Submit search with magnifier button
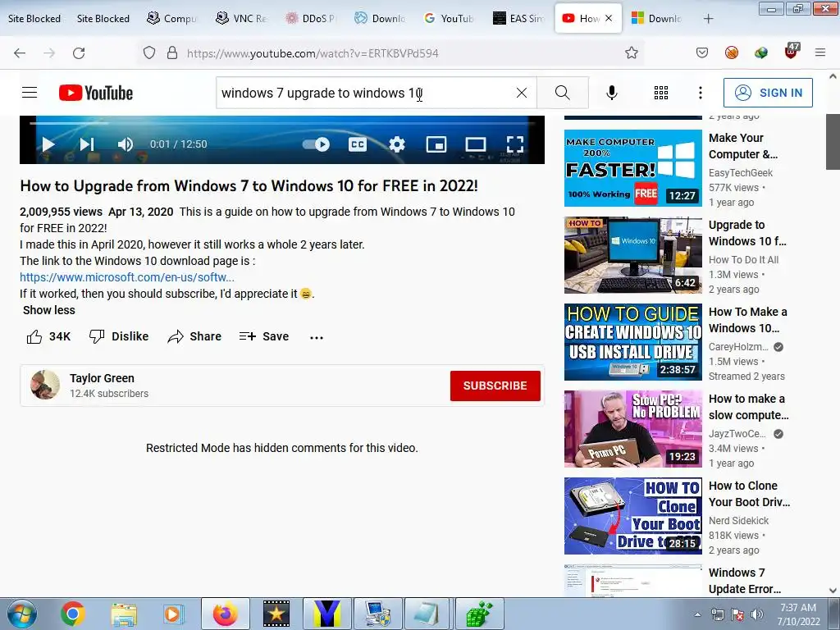Image resolution: width=840 pixels, height=630 pixels. click(x=563, y=93)
